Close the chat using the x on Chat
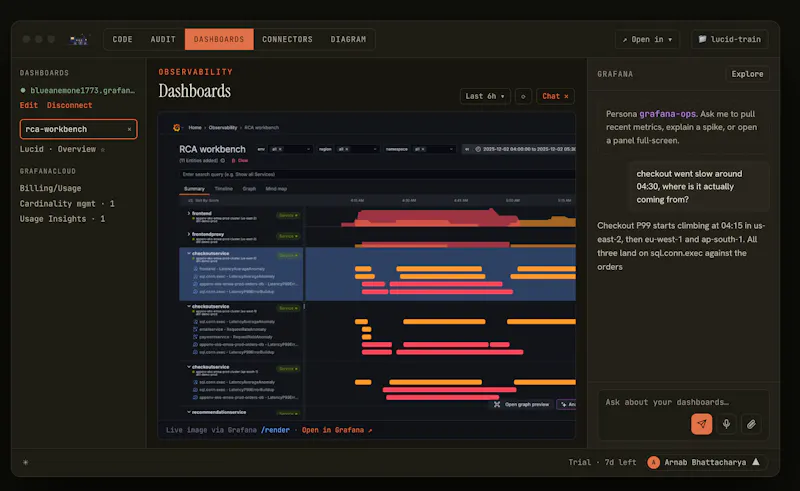This screenshot has width=800, height=491. point(566,96)
